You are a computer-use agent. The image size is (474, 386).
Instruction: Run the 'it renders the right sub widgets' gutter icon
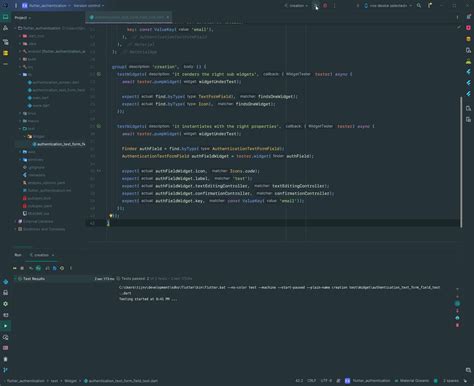[x=99, y=74]
